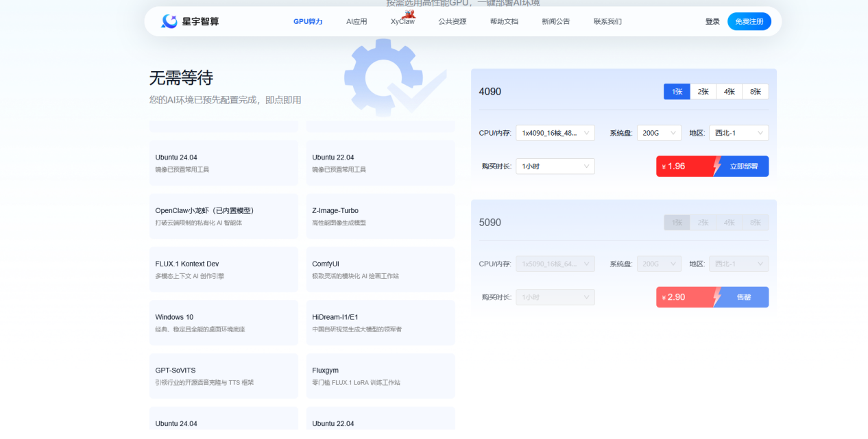Click the 登录 link
Viewport: 868px width, 439px height.
(712, 21)
